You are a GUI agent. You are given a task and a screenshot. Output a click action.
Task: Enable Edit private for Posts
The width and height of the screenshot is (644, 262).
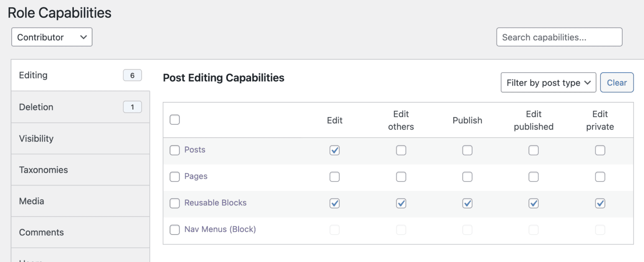click(x=600, y=150)
